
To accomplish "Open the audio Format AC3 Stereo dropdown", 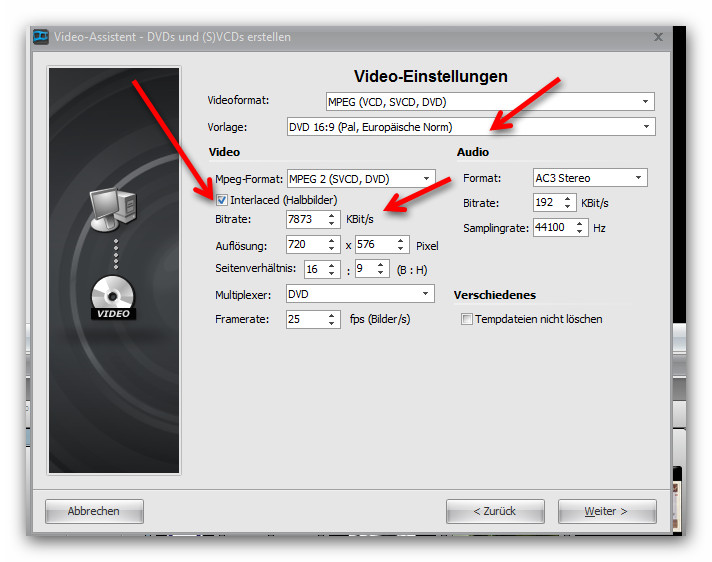I will pos(638,179).
